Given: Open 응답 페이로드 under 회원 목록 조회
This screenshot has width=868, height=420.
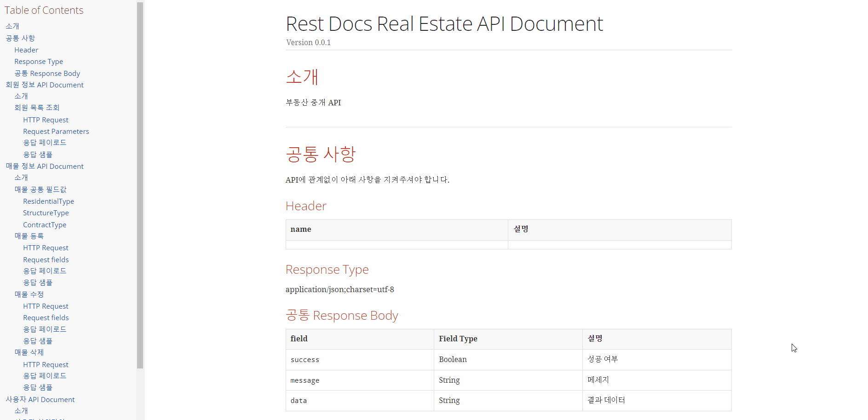Looking at the screenshot, I should pyautogui.click(x=45, y=143).
